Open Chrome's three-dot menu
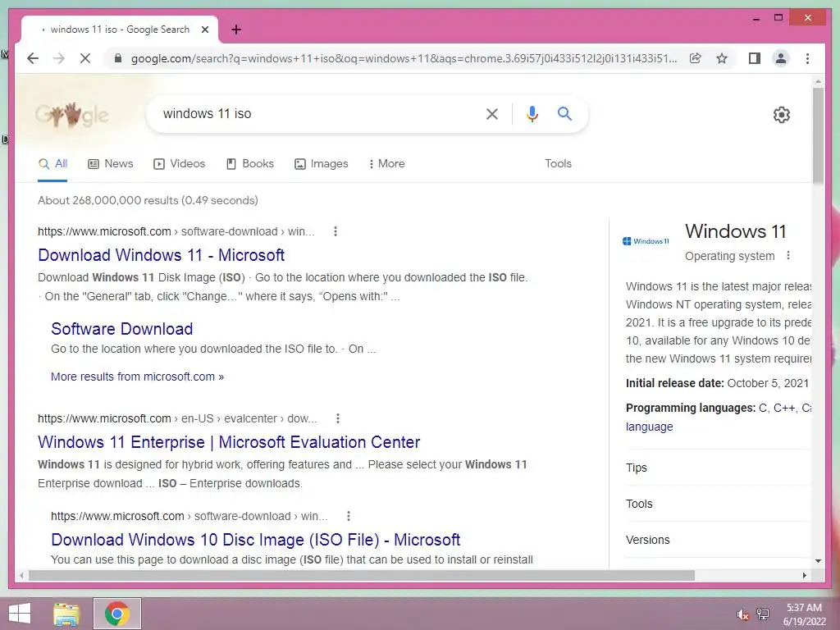 click(x=807, y=58)
